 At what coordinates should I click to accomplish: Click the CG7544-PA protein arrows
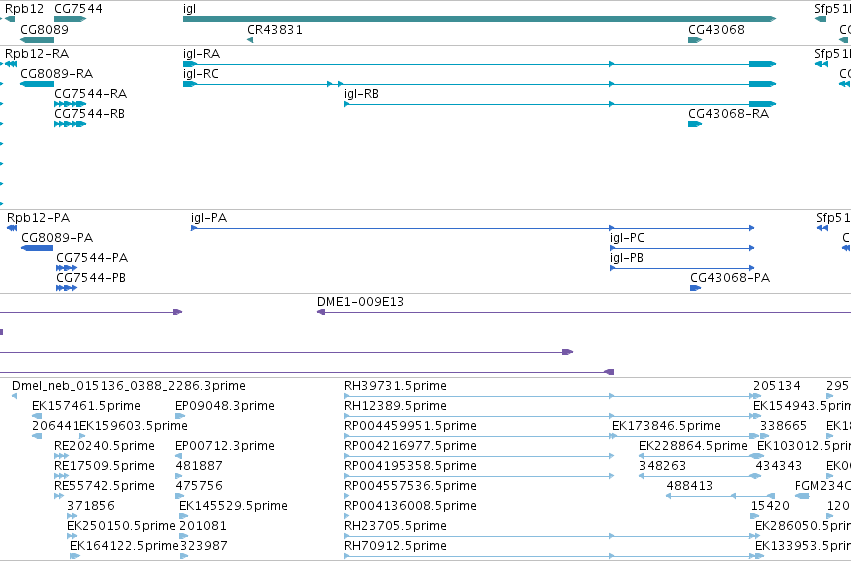click(x=66, y=268)
